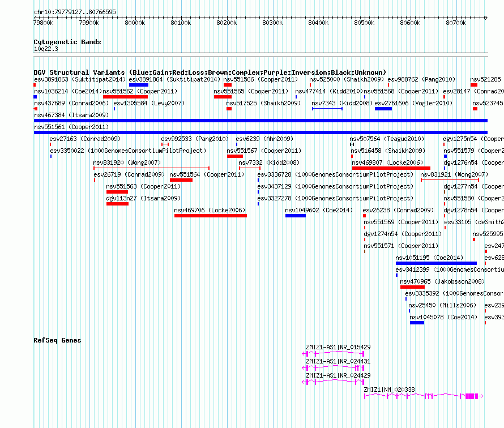Click nsv1049602 (Coe2014) blue gain bar
Screen dimensions: 504x428
point(296,216)
